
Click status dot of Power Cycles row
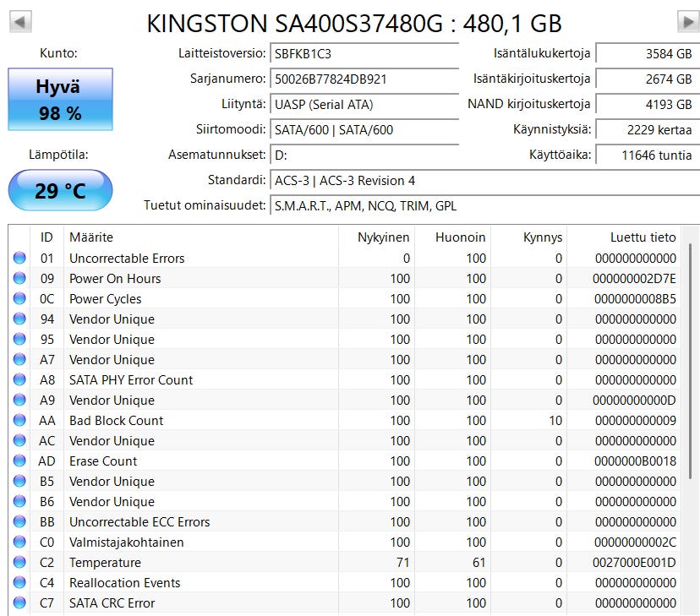[x=19, y=298]
